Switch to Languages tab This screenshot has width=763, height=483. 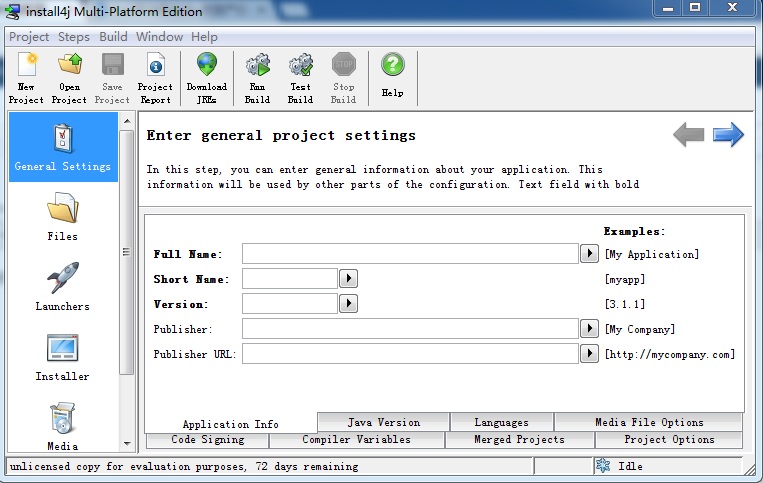point(502,422)
